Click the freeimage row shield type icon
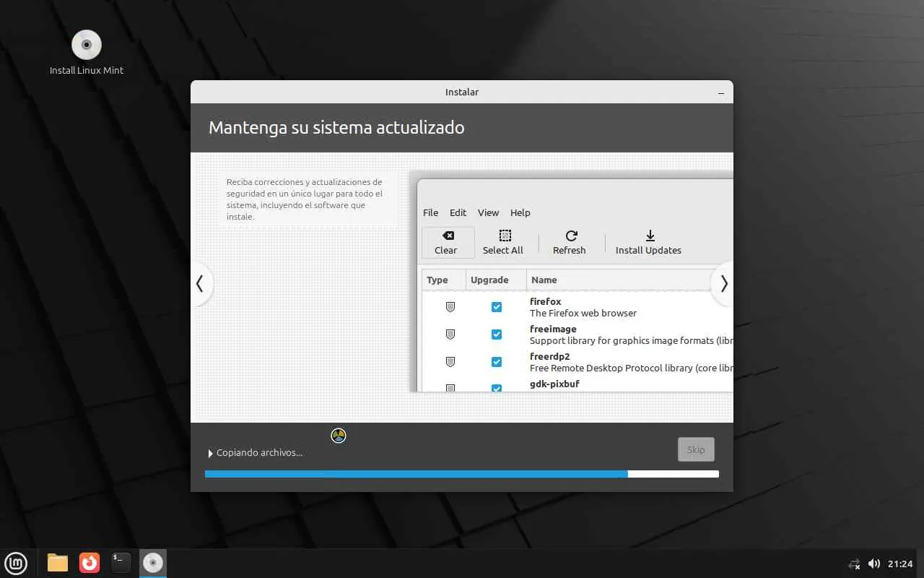Screen dimensions: 924x578 pyautogui.click(x=450, y=335)
